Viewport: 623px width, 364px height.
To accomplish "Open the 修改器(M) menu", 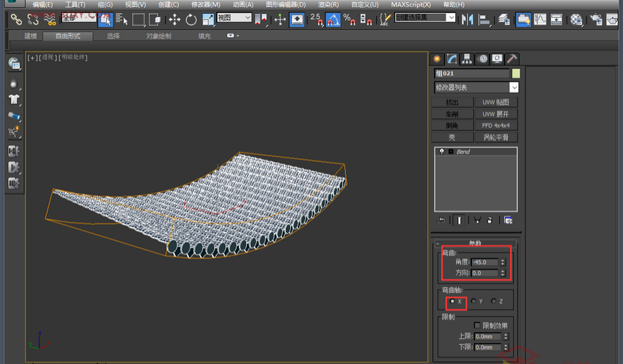I will (x=206, y=4).
